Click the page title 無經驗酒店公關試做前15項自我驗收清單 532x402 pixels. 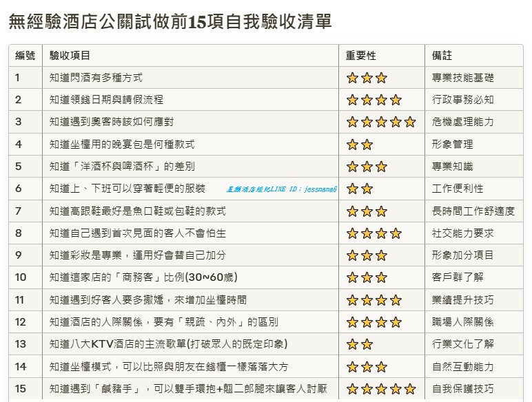(170, 22)
